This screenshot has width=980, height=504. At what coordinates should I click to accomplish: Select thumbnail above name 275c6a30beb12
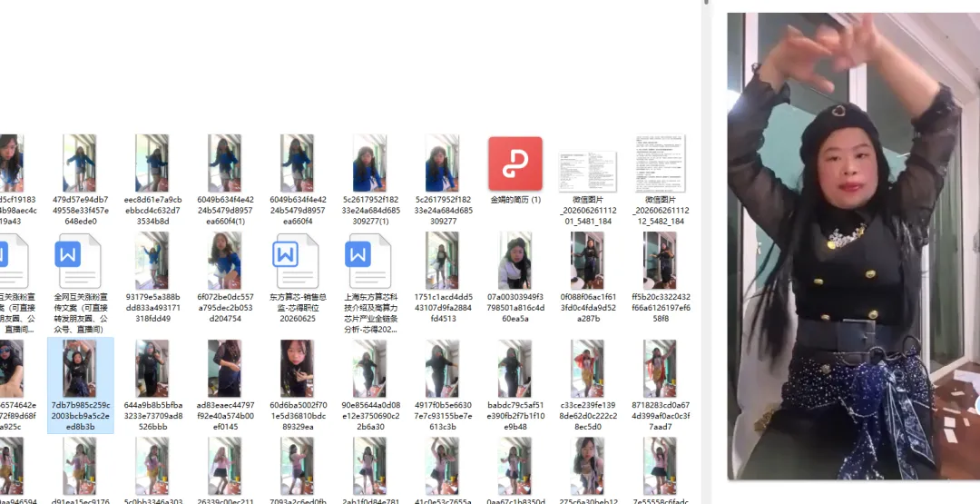tap(587, 466)
